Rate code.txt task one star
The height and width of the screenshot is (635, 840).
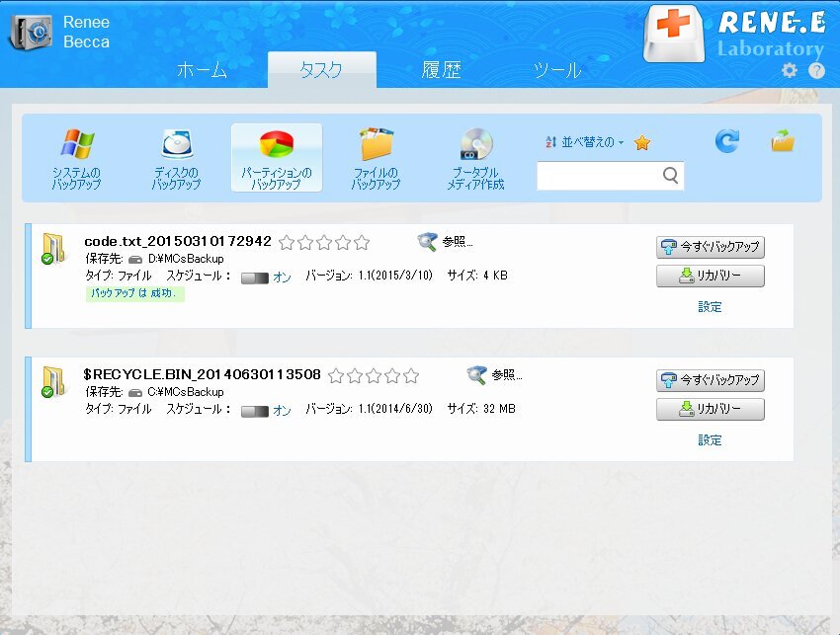tap(287, 243)
